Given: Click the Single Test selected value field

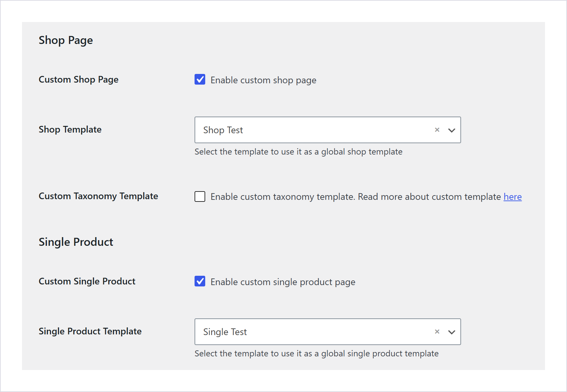Looking at the screenshot, I should point(328,332).
